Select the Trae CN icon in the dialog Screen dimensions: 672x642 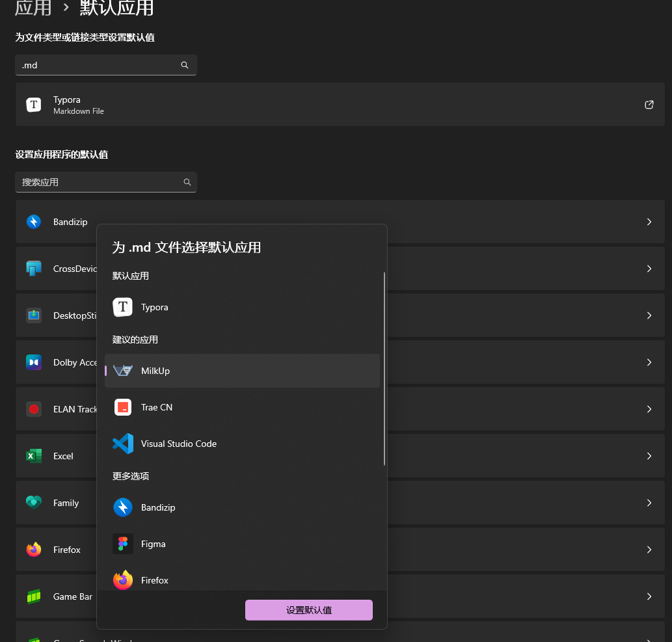coord(123,407)
